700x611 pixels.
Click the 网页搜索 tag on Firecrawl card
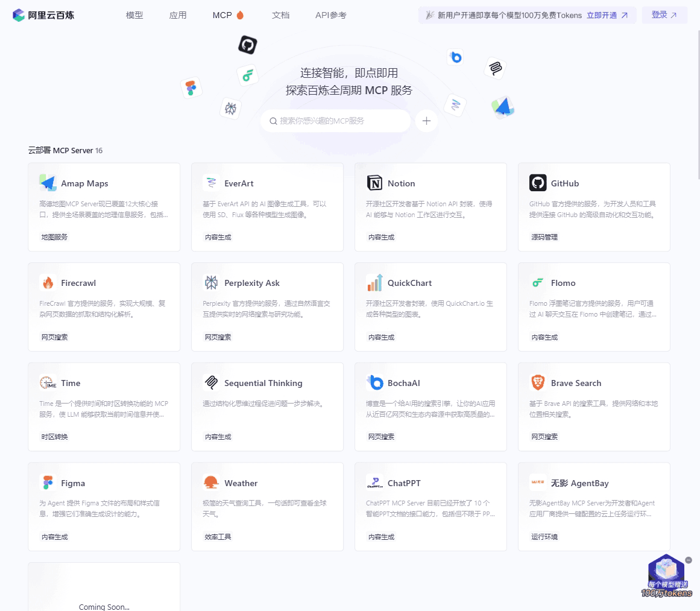[x=54, y=337]
